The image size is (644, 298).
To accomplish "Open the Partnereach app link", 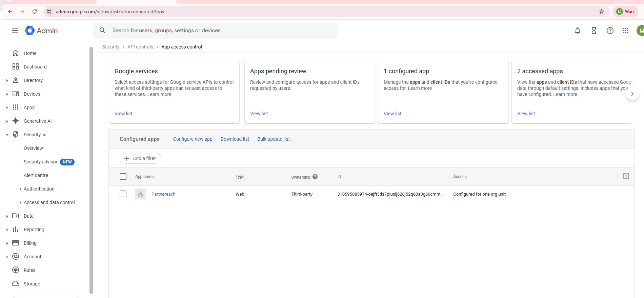I will click(x=163, y=194).
